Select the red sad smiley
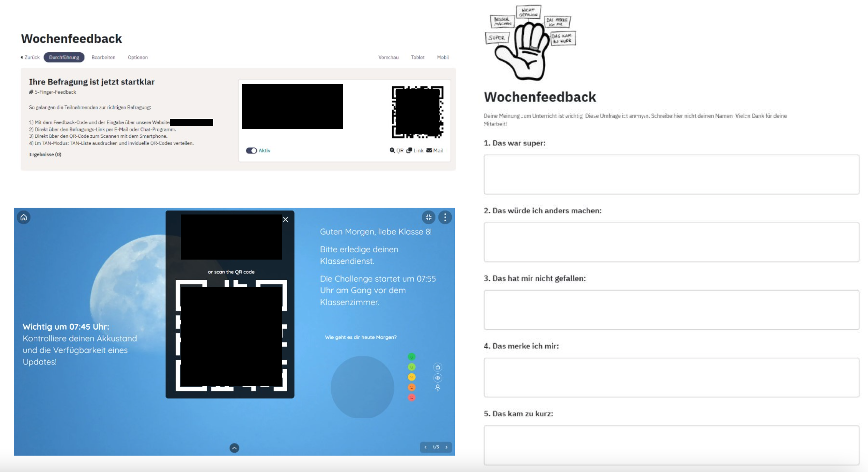868x472 pixels. 411,398
